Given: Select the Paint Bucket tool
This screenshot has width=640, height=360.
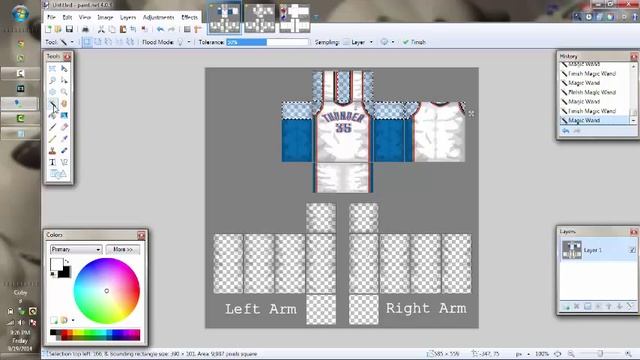Looking at the screenshot, I should click(x=53, y=116).
